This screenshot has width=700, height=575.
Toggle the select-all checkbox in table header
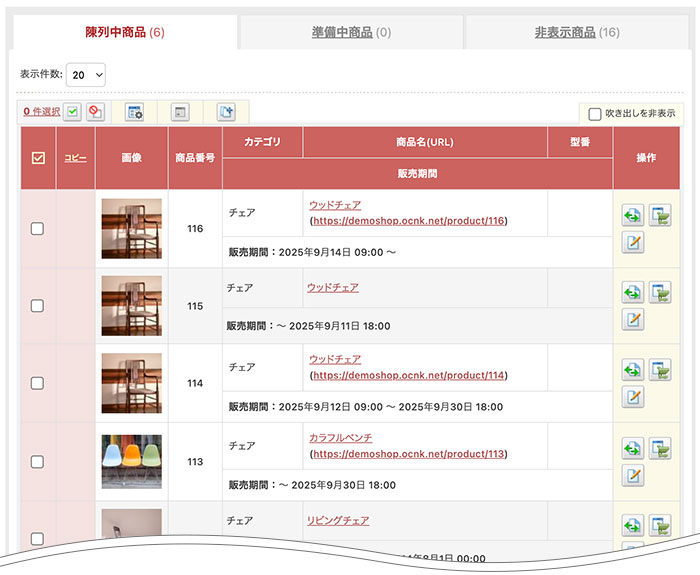point(38,157)
